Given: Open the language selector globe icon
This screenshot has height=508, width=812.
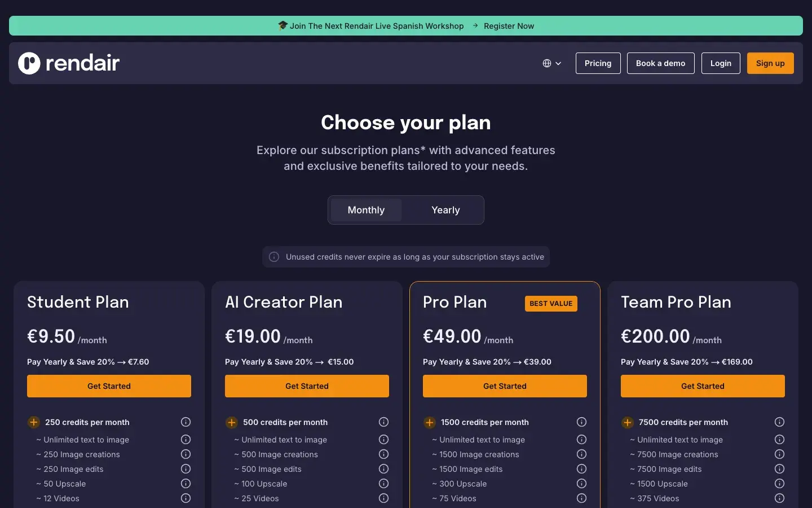Looking at the screenshot, I should tap(548, 63).
